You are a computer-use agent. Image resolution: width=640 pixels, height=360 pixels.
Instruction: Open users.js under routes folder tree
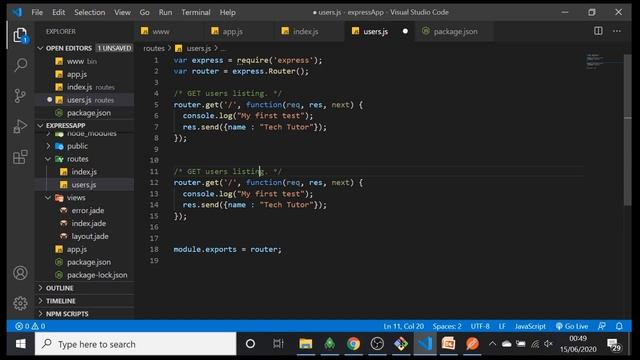coord(84,185)
